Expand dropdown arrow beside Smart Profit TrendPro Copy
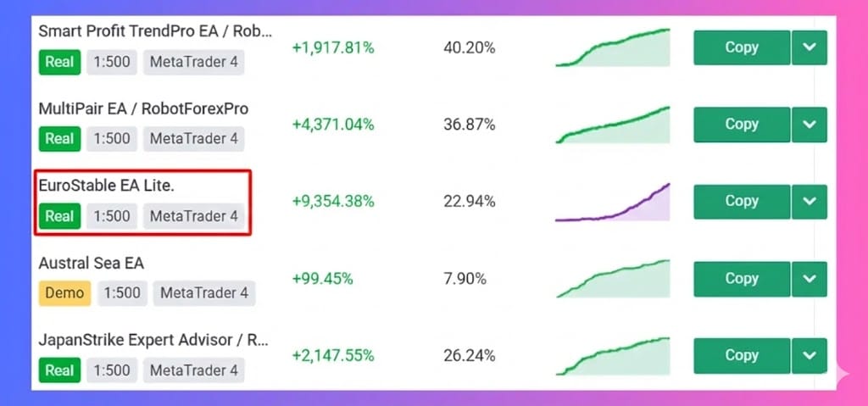 click(x=809, y=48)
